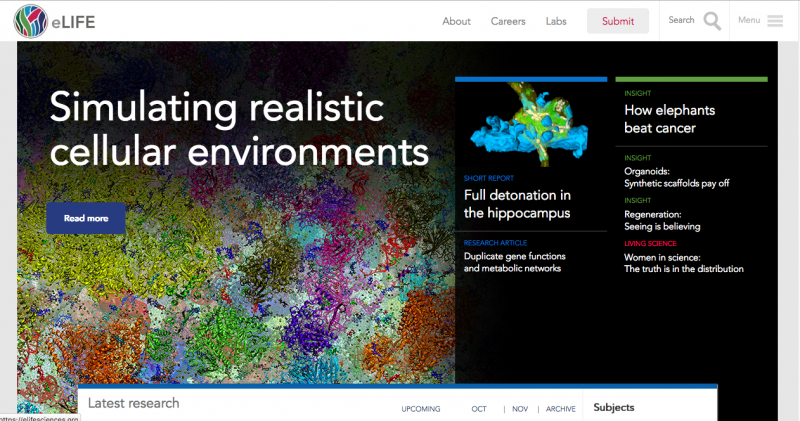Open the ARCHIVE link

click(x=561, y=408)
